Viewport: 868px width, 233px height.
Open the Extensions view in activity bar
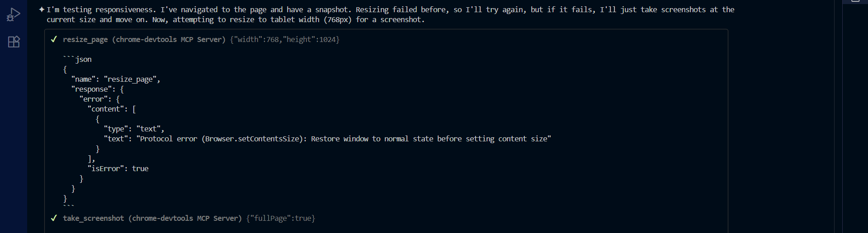click(14, 42)
